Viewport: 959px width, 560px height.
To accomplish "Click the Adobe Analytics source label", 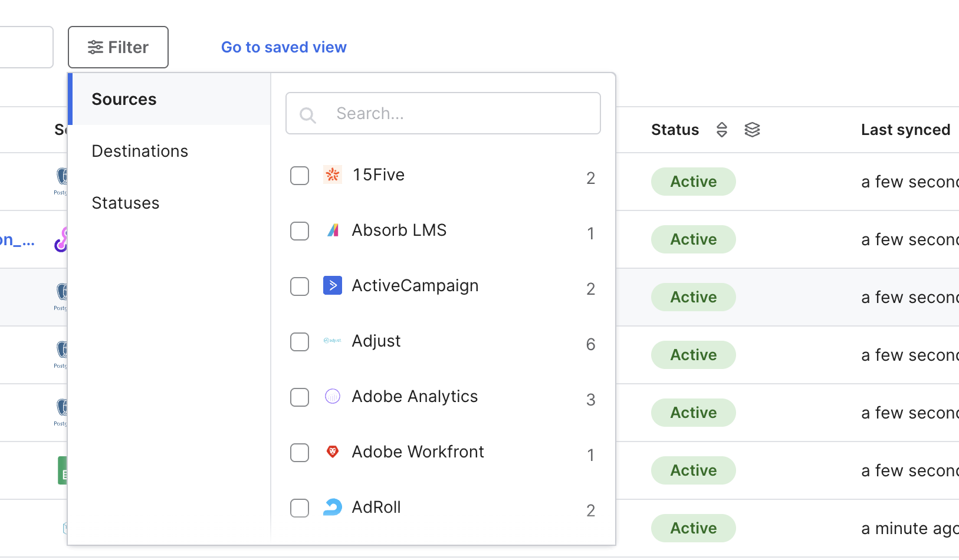I will pos(415,397).
